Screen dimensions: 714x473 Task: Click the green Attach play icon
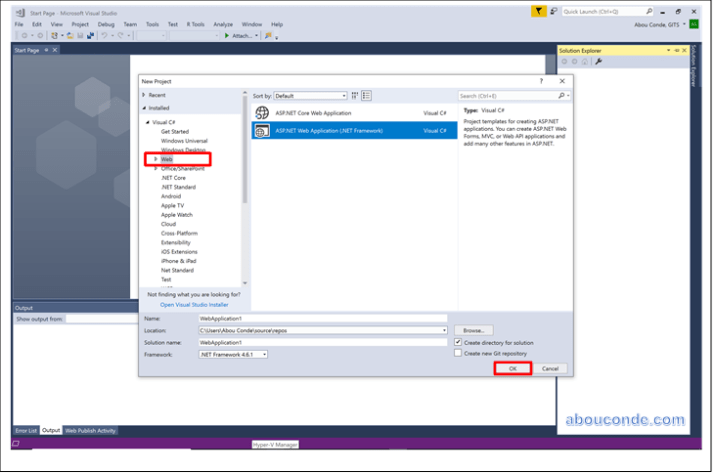[228, 35]
